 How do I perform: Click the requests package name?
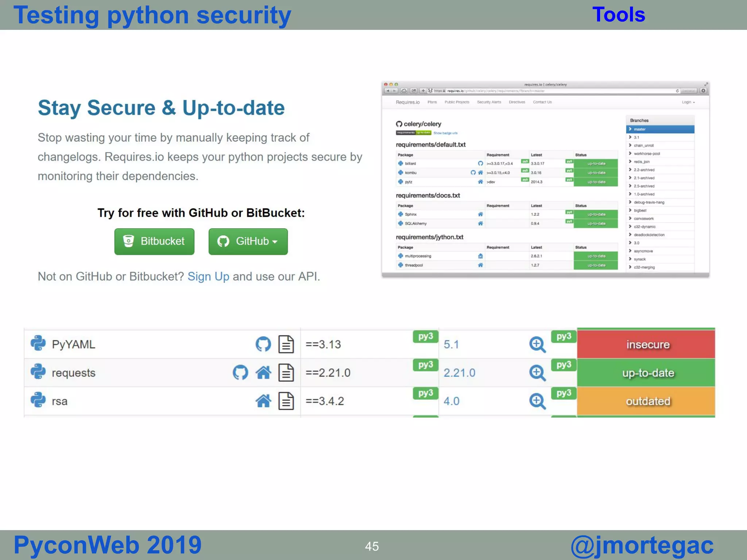(x=73, y=373)
